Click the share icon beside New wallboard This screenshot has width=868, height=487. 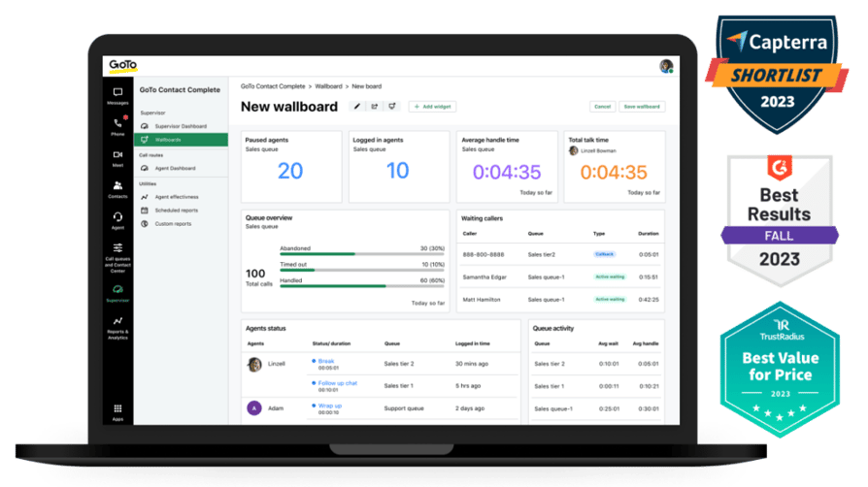(375, 107)
